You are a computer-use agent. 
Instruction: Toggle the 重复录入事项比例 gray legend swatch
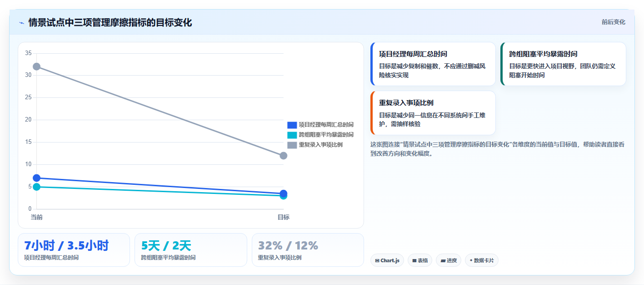[292, 145]
